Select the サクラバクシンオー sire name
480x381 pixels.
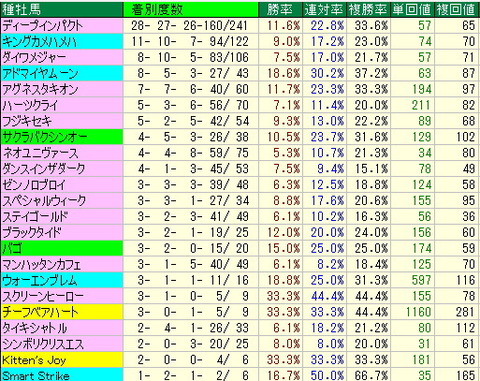click(x=44, y=137)
